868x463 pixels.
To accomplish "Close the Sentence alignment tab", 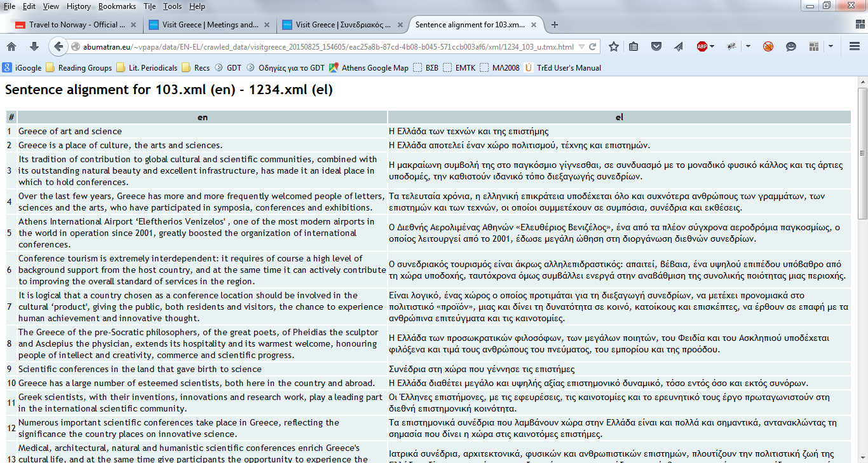I will [534, 25].
